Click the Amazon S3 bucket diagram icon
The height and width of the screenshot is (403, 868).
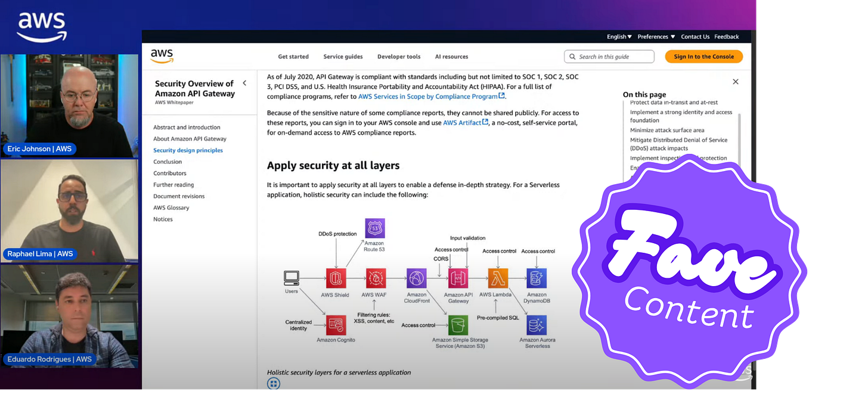458,325
